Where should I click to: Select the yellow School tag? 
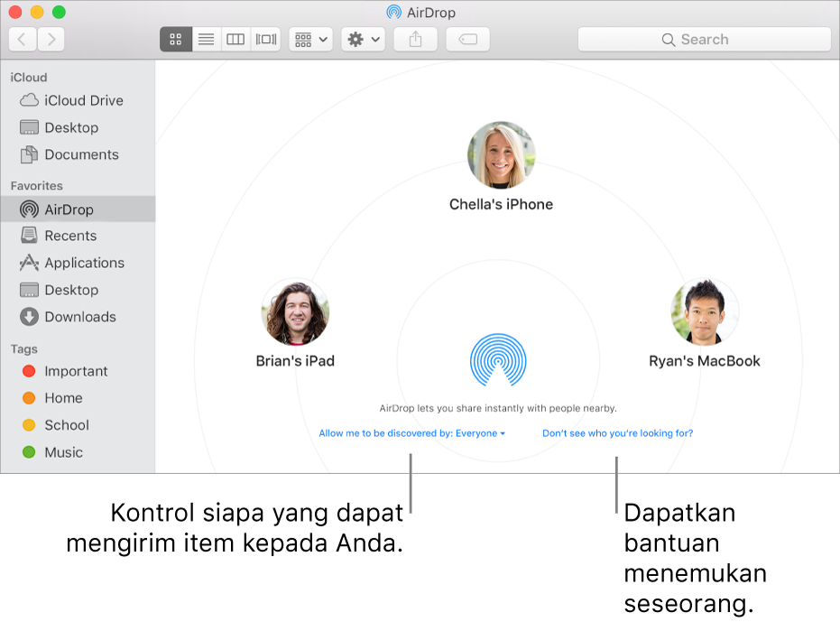(x=78, y=425)
